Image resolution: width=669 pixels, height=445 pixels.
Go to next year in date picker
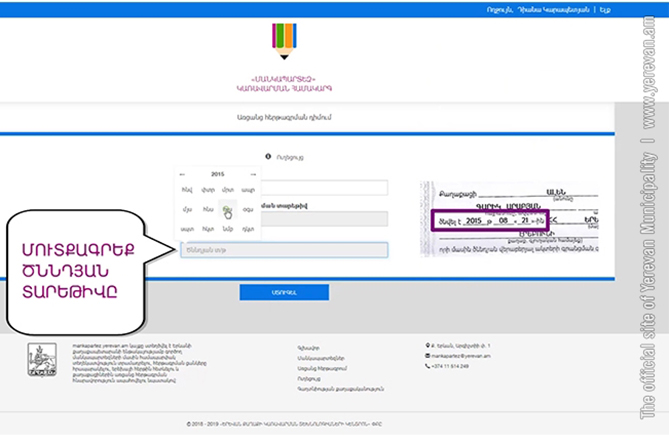tap(253, 174)
